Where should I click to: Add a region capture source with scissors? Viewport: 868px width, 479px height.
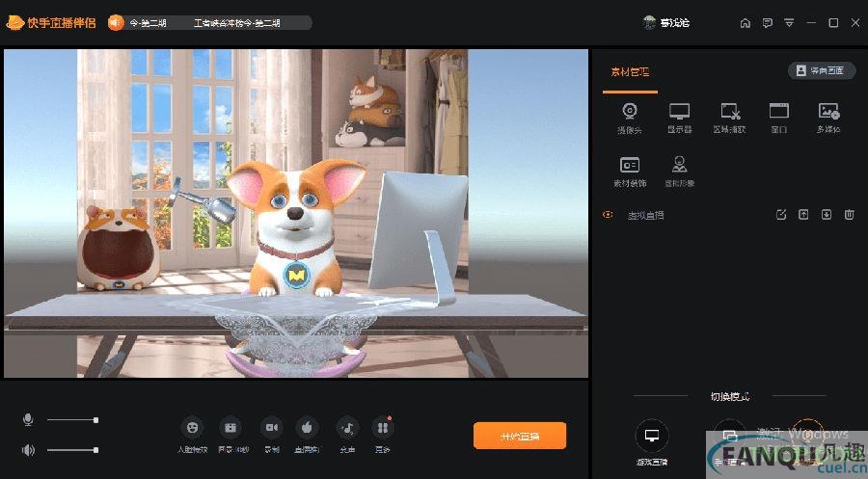click(x=730, y=119)
